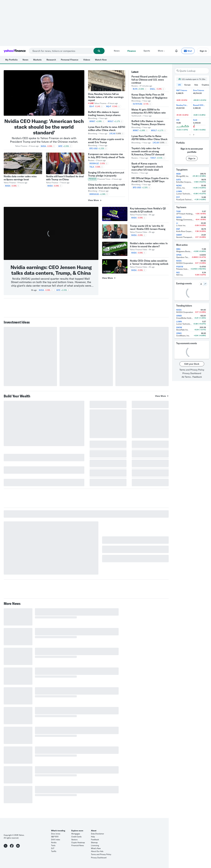This screenshot has height=868, width=211.
Task: Click View More under Nvidia video list
Action: click(x=109, y=278)
